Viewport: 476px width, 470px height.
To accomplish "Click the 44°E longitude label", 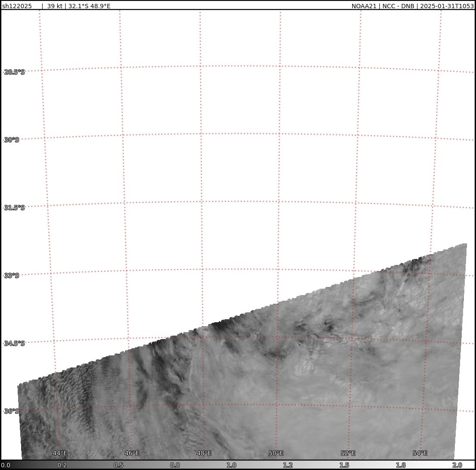I will tap(60, 453).
